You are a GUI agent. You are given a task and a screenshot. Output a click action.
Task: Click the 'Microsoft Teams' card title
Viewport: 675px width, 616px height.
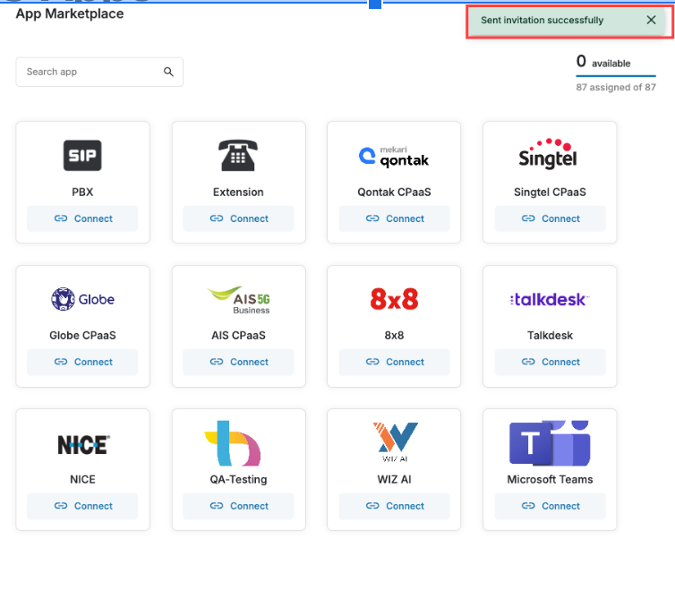click(550, 479)
